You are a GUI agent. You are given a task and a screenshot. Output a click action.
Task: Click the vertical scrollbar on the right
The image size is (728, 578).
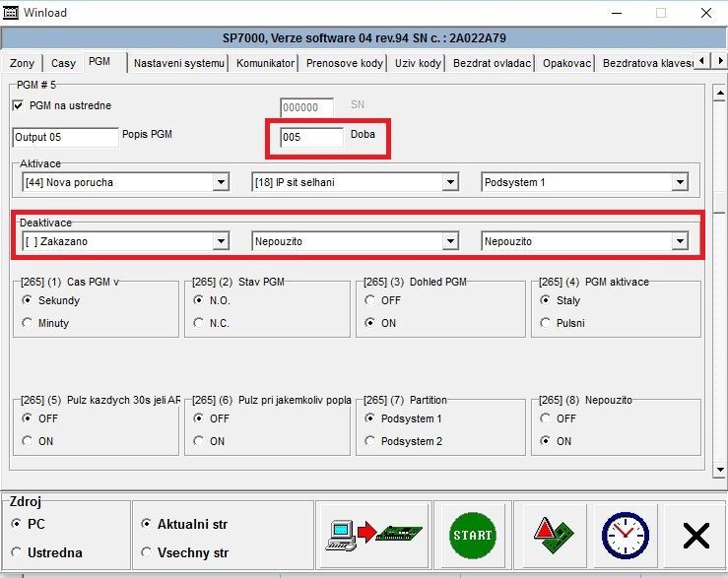coord(720,295)
